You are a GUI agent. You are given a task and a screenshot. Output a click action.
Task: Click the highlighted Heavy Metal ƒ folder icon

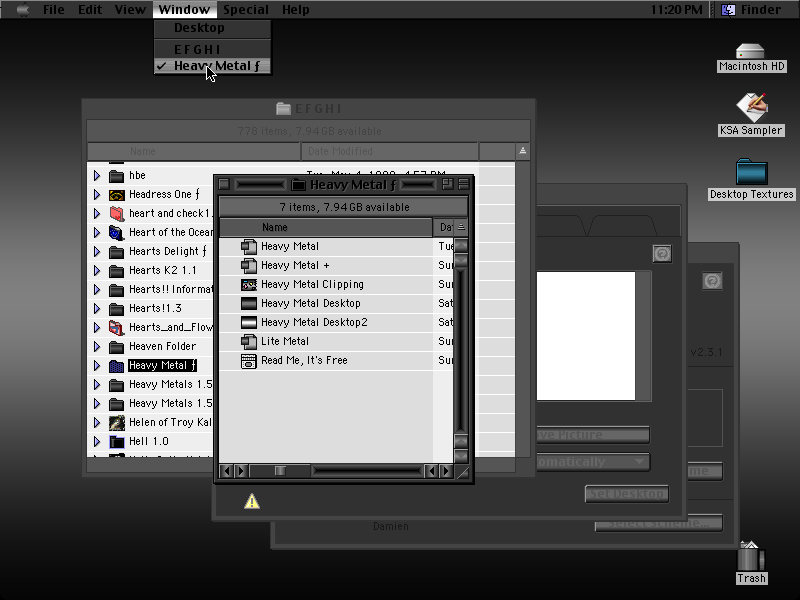(x=117, y=366)
